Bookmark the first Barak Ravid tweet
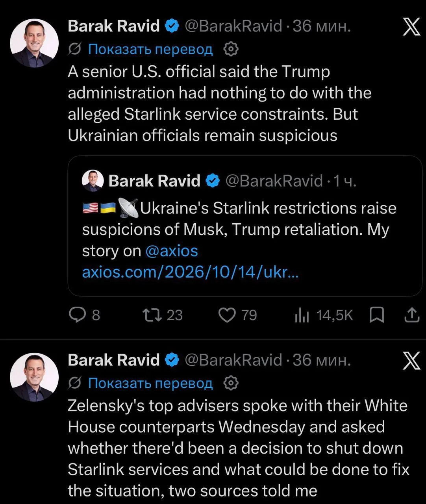 point(377,315)
